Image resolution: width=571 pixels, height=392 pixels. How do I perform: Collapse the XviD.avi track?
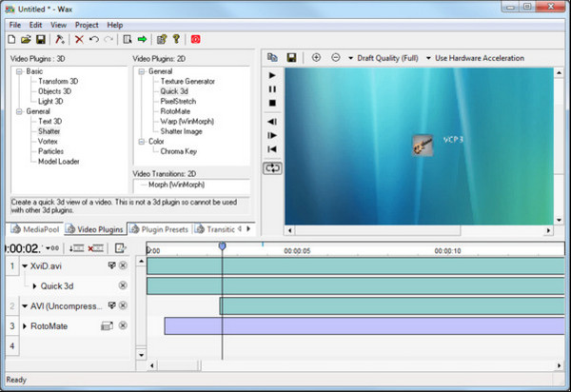pyautogui.click(x=25, y=266)
